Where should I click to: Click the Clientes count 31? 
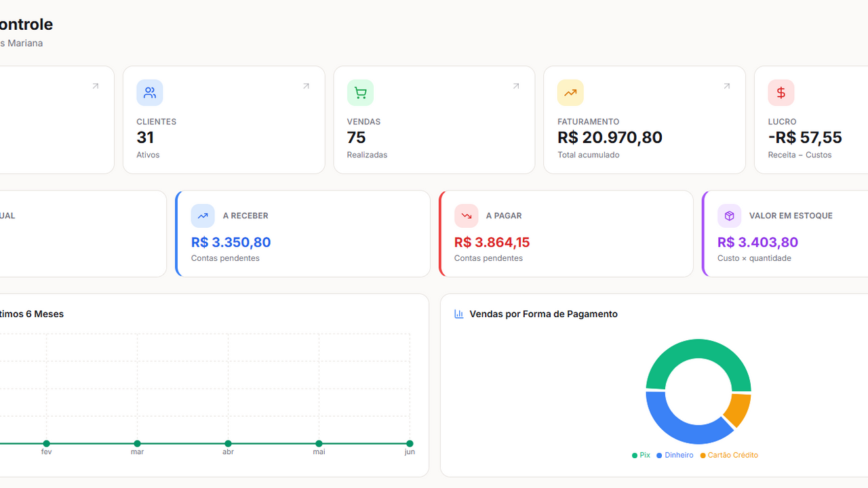pos(145,138)
